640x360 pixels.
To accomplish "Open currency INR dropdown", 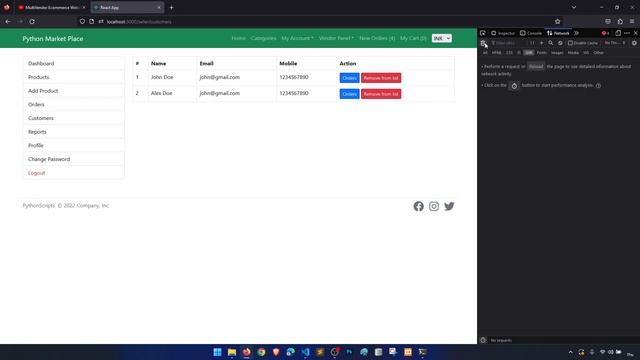I will point(442,38).
